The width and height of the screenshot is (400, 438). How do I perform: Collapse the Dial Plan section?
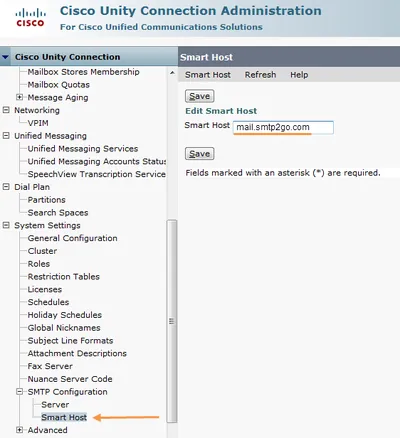click(6, 186)
